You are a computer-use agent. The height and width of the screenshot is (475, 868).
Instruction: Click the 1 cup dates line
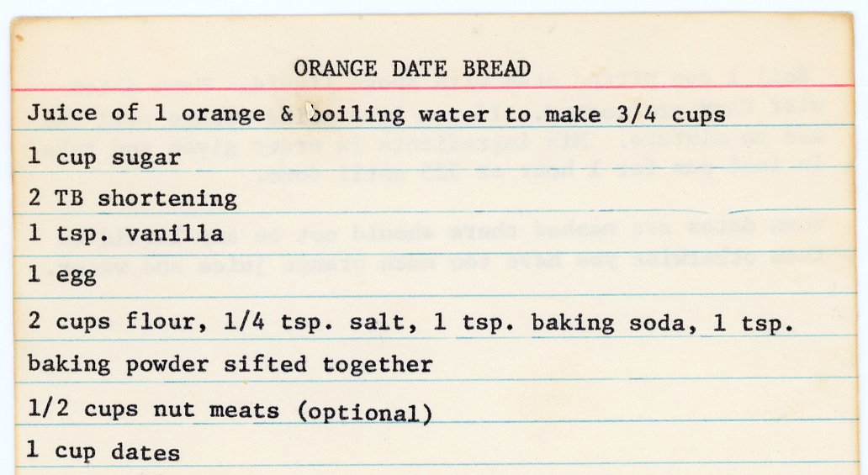pos(103,451)
